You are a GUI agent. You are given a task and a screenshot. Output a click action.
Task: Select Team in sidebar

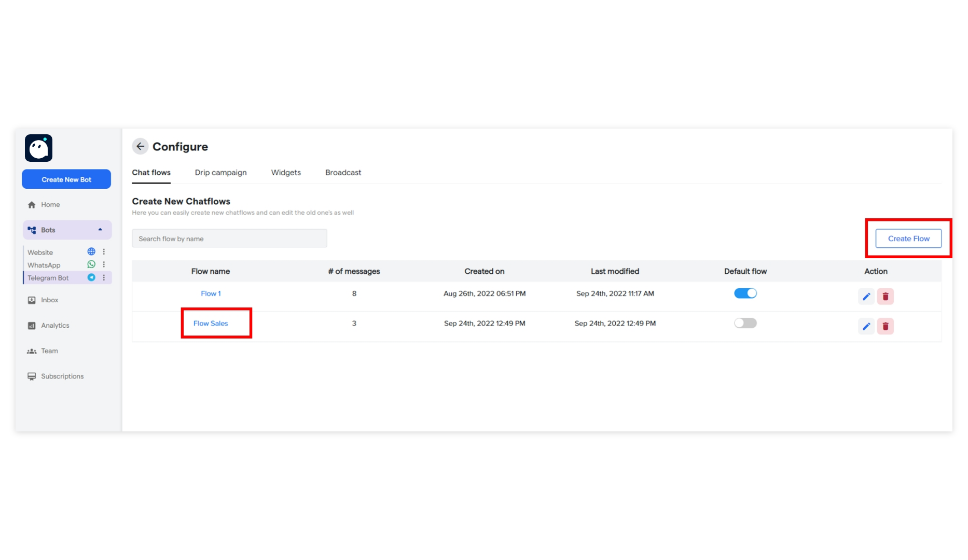49,351
